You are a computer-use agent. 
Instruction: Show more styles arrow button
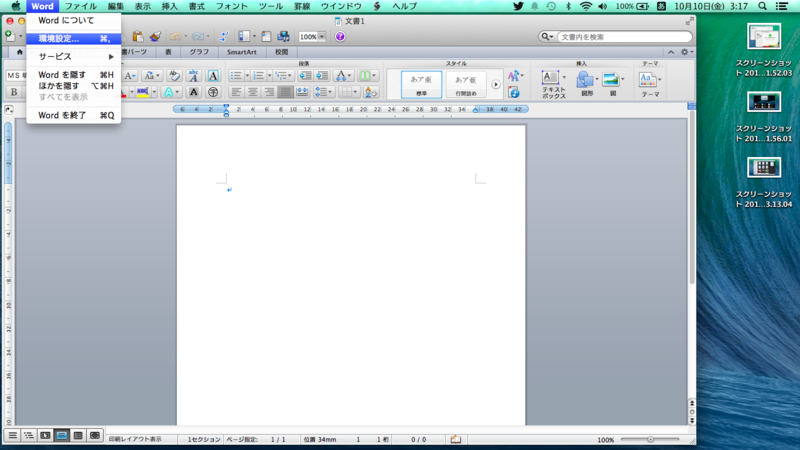[496, 84]
